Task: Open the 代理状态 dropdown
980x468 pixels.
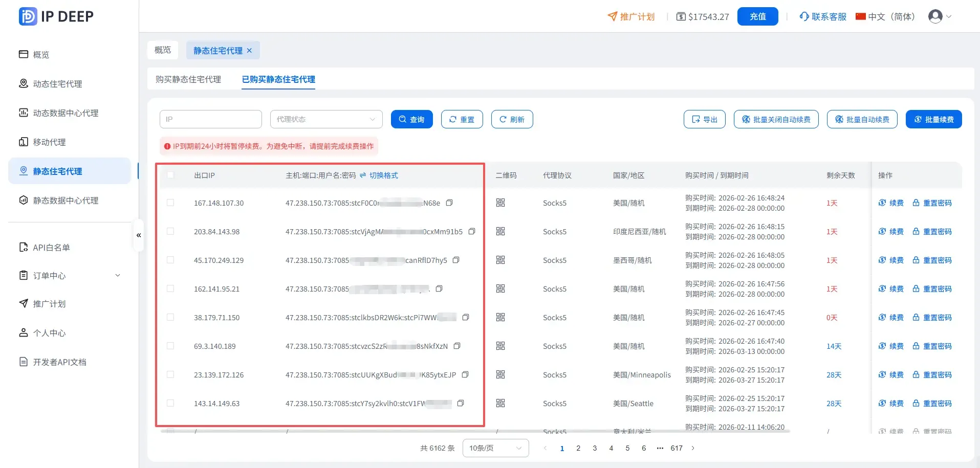Action: [x=326, y=119]
